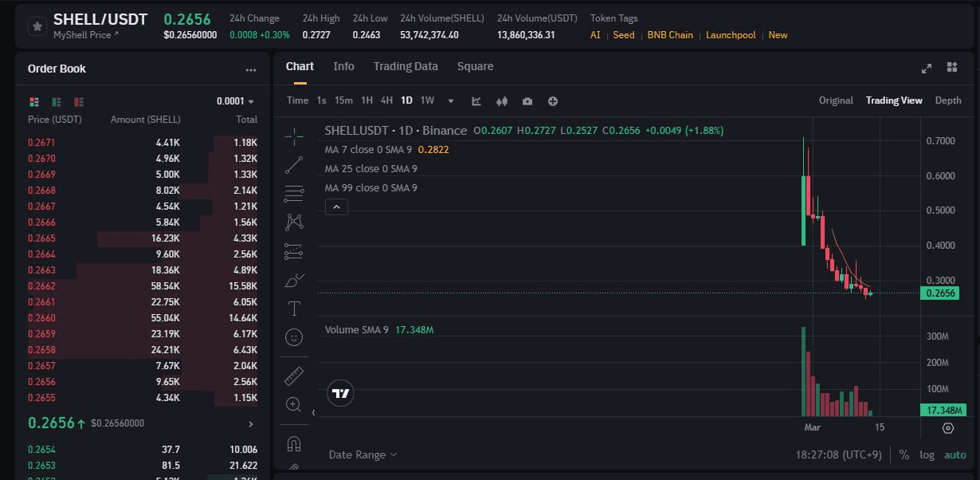Pick the ruler measure tool
The height and width of the screenshot is (480, 980).
tap(294, 376)
